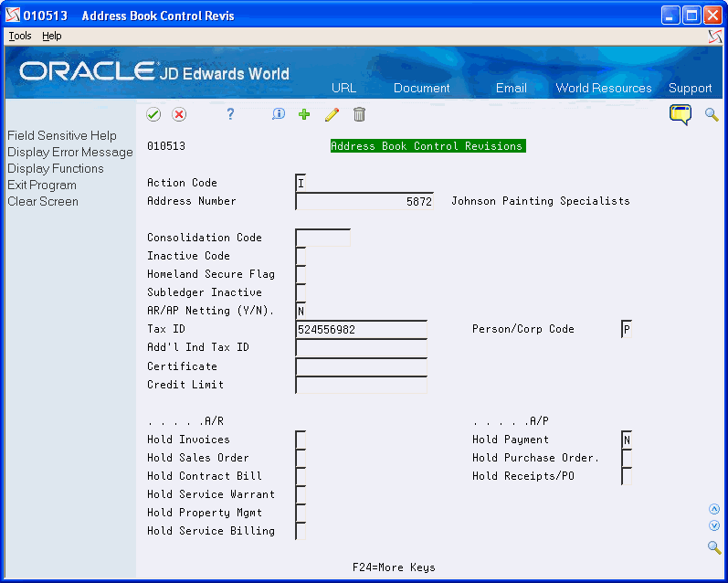Select Display Error Message
Screen dimensions: 728x583
click(70, 153)
